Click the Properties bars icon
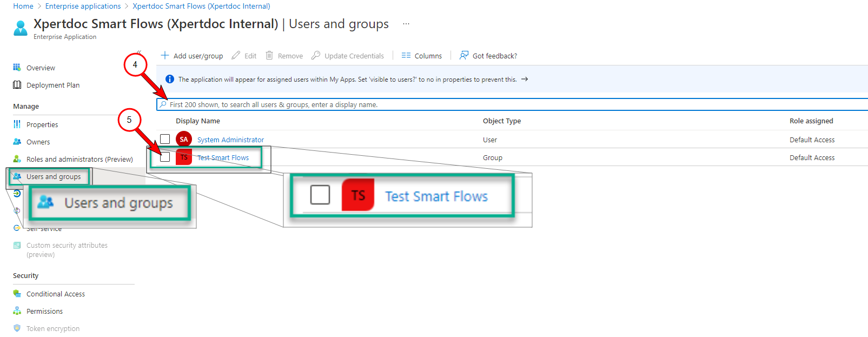Viewport: 868px width, 337px height. [x=17, y=124]
